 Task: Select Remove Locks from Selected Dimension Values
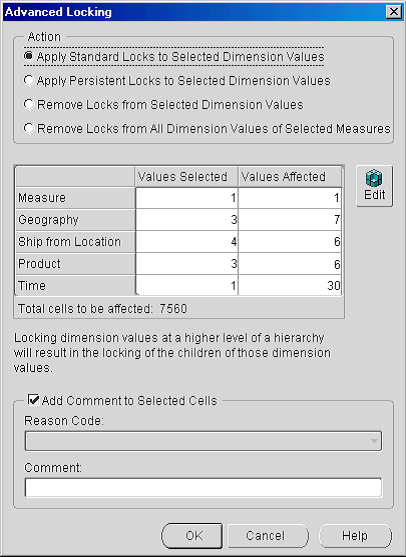pyautogui.click(x=163, y=105)
